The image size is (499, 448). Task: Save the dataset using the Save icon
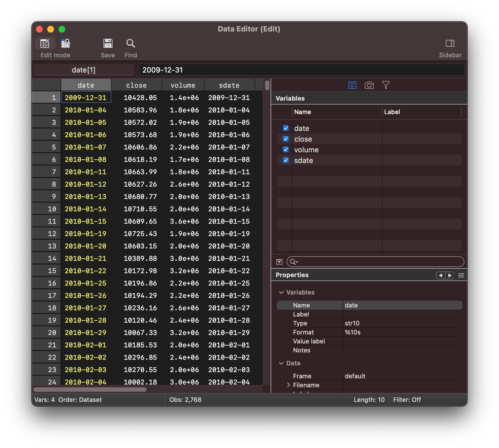(x=108, y=43)
